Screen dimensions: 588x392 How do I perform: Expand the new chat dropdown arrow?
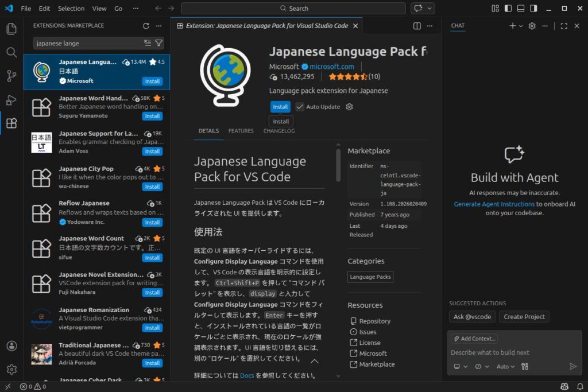(x=521, y=26)
